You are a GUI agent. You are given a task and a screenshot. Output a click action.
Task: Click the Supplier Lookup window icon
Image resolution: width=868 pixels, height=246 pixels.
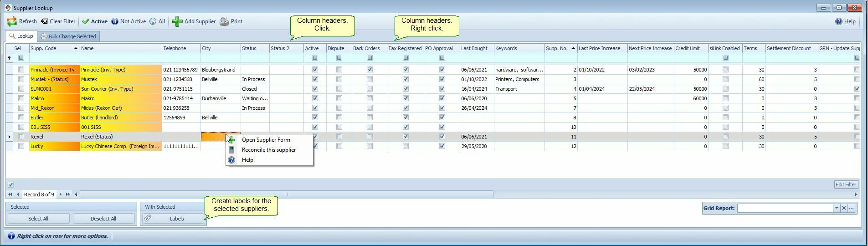(8, 8)
